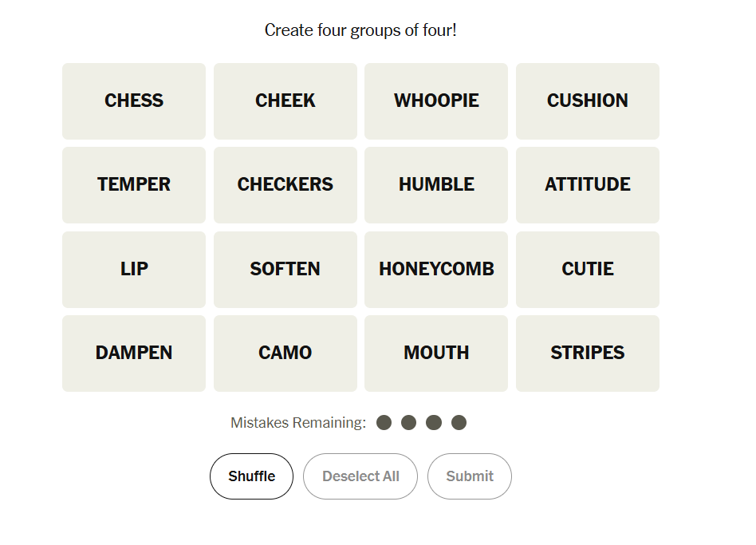Choose the SOFTEN word tile
The height and width of the screenshot is (545, 756).
pos(285,270)
